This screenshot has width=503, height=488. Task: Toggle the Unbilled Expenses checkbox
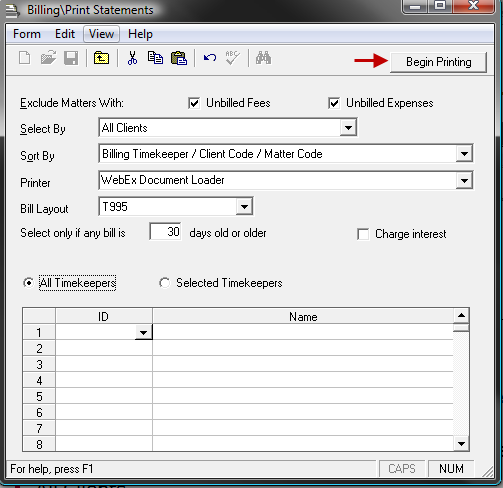334,103
